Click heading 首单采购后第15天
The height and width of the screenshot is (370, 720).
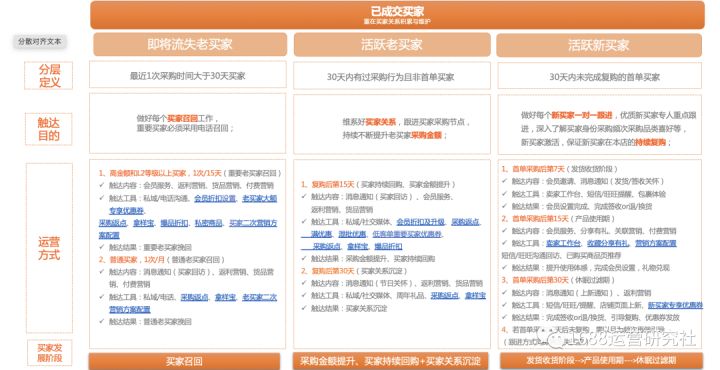pos(535,219)
